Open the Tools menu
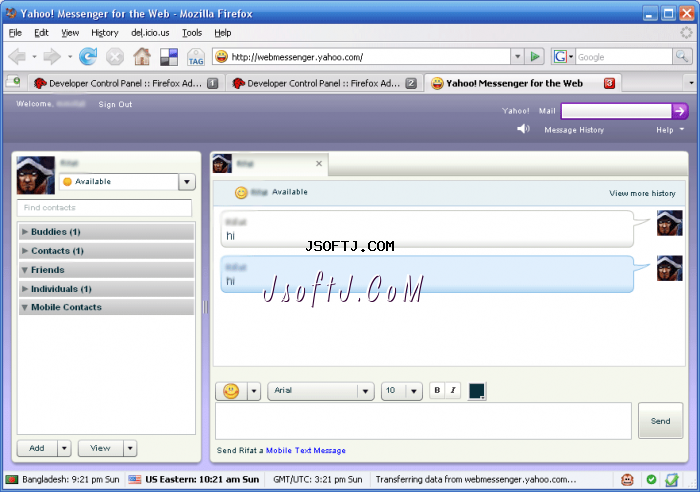The width and height of the screenshot is (700, 492). (192, 33)
